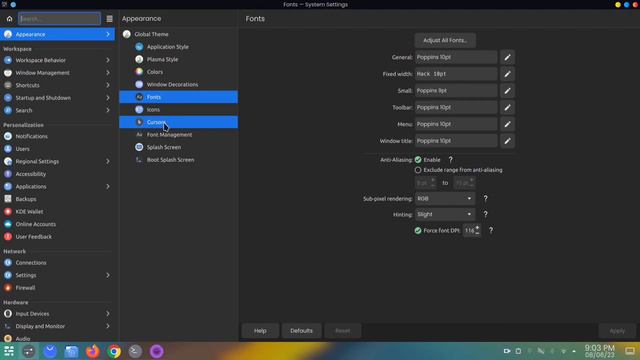
Task: Open the application launcher in taskbar
Action: tap(9, 351)
